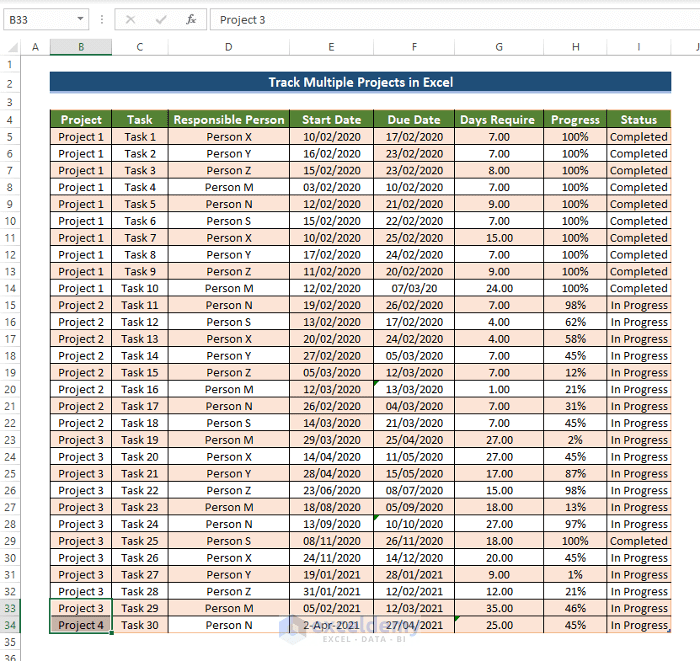Select the '1%' progress cell
Screen dimensions: 700x661
tap(575, 574)
